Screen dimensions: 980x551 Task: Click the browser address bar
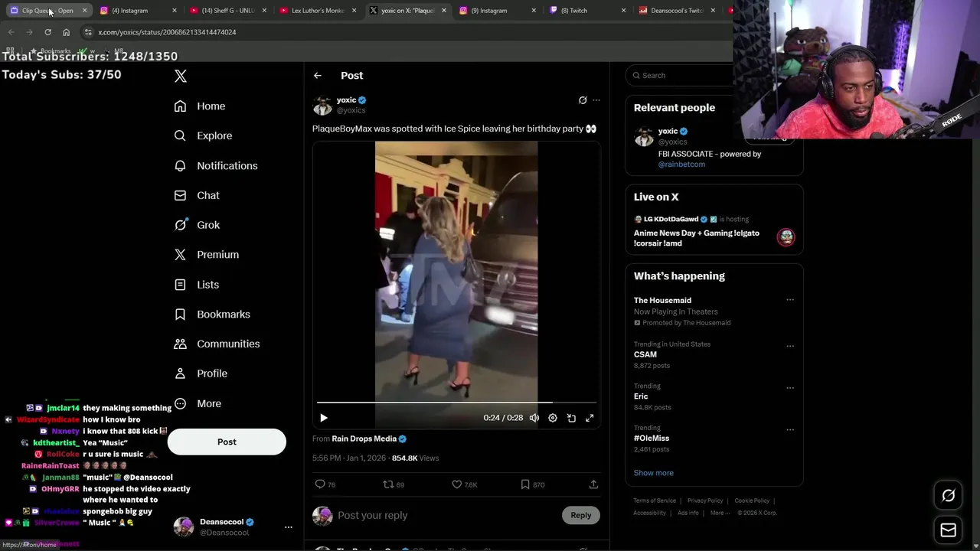tap(406, 32)
